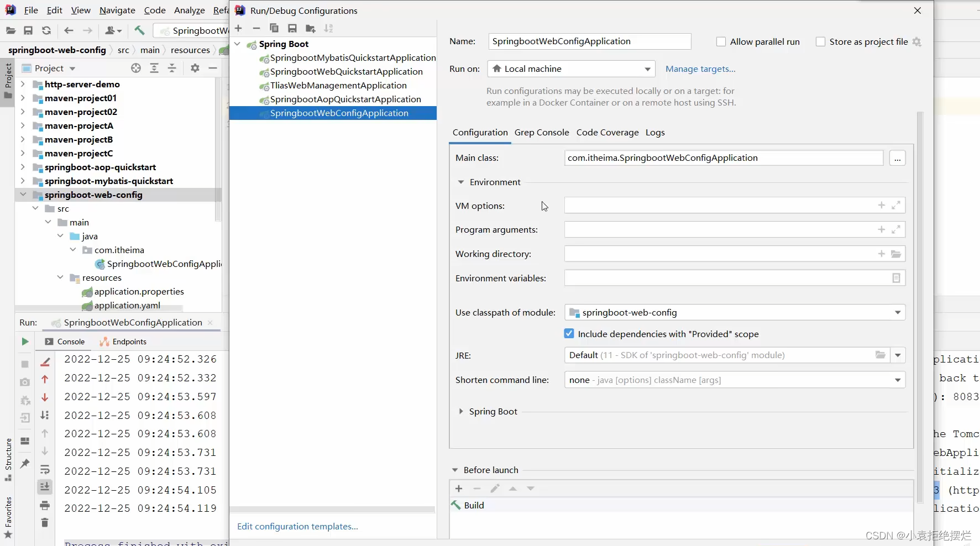The height and width of the screenshot is (546, 980).
Task: Collapse Spring Boot configurations tree node
Action: tap(238, 44)
